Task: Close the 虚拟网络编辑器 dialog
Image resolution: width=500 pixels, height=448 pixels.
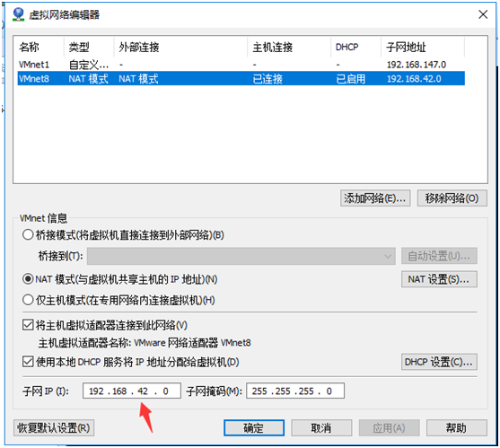Action: click(483, 14)
